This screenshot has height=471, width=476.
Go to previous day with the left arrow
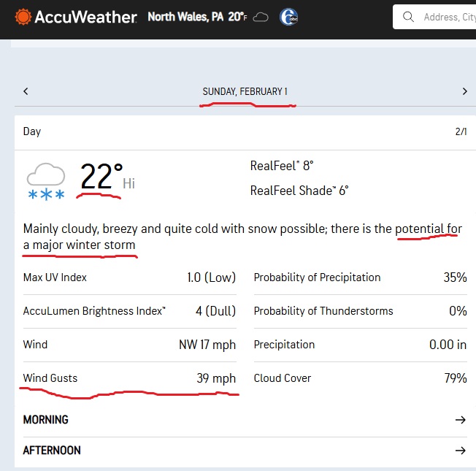tap(26, 91)
